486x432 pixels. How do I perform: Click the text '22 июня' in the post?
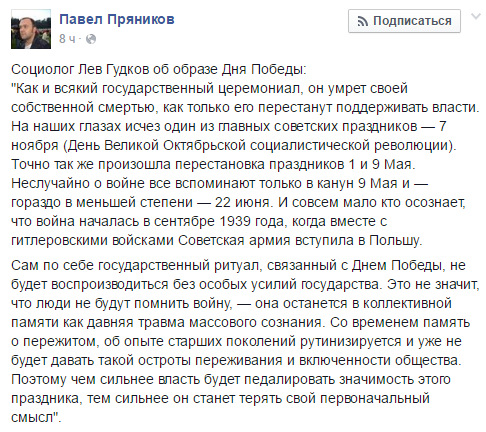tap(242, 202)
